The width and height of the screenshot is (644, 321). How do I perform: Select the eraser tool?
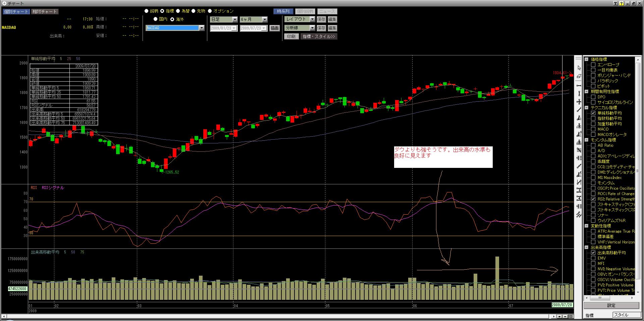pyautogui.click(x=579, y=76)
